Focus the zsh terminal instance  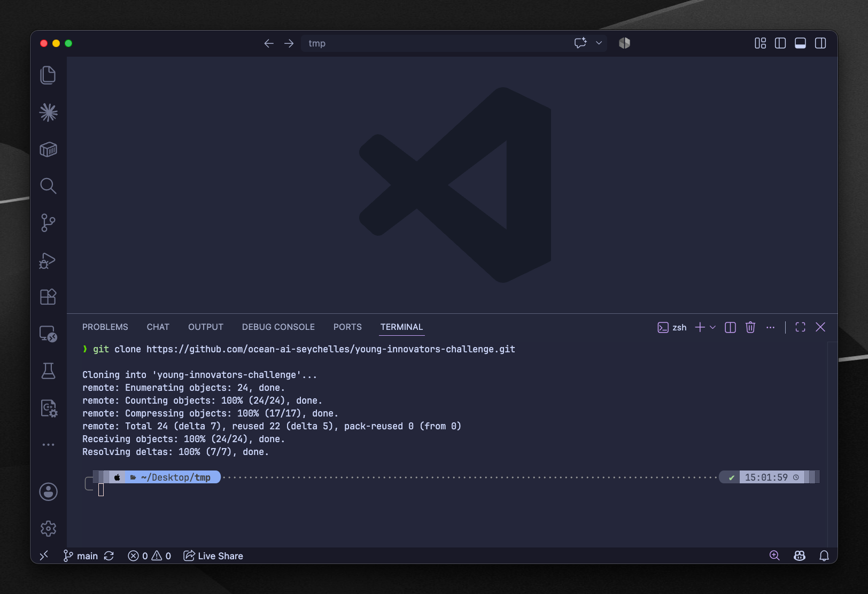click(x=672, y=327)
